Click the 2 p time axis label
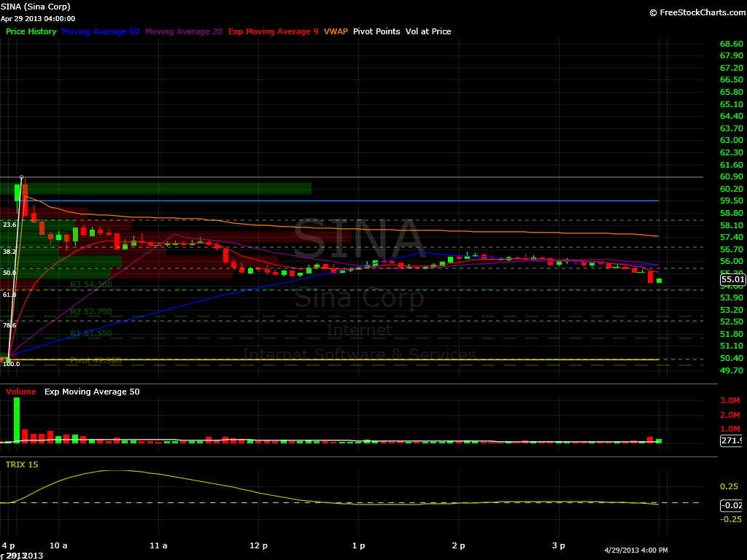The height and width of the screenshot is (560, 747). tap(459, 545)
